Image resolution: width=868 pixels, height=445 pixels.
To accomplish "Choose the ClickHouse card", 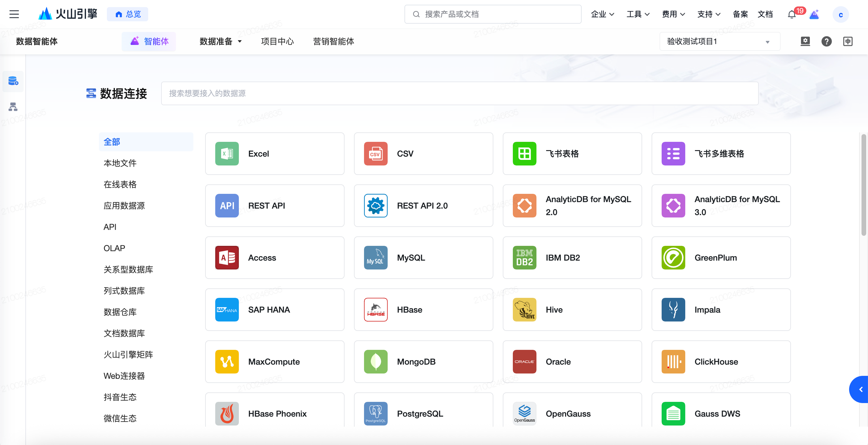I will click(721, 361).
